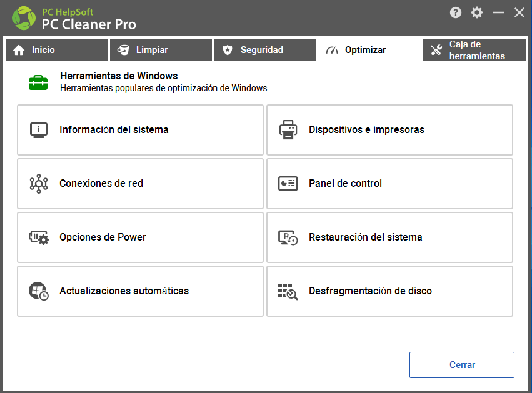532x393 pixels.
Task: Go to the Caja de herramientas tab
Action: click(474, 50)
